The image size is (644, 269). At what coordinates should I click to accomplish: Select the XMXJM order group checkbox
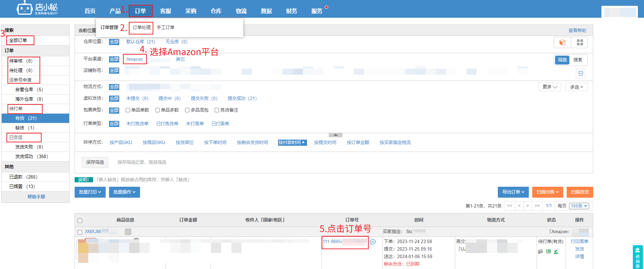[80, 232]
